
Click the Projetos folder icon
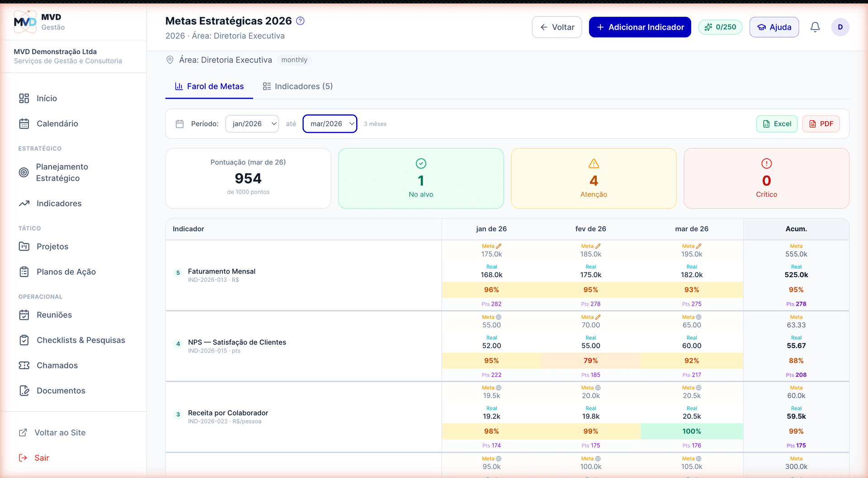coord(24,246)
